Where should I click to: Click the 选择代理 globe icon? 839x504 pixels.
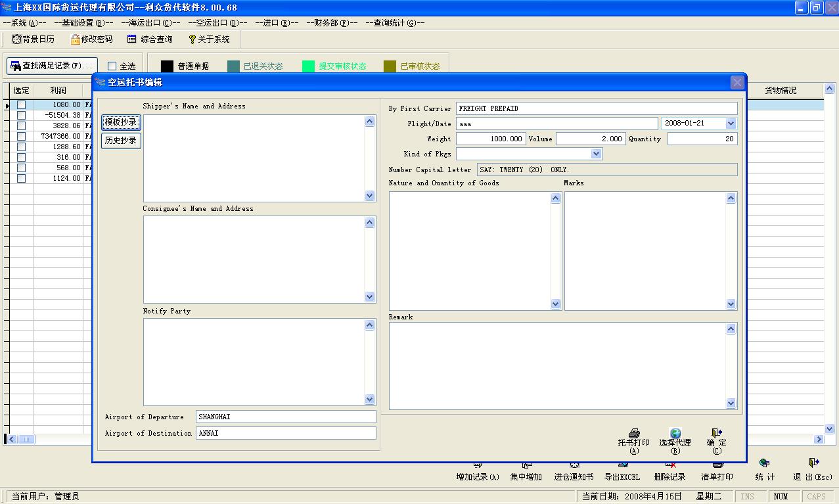(675, 434)
